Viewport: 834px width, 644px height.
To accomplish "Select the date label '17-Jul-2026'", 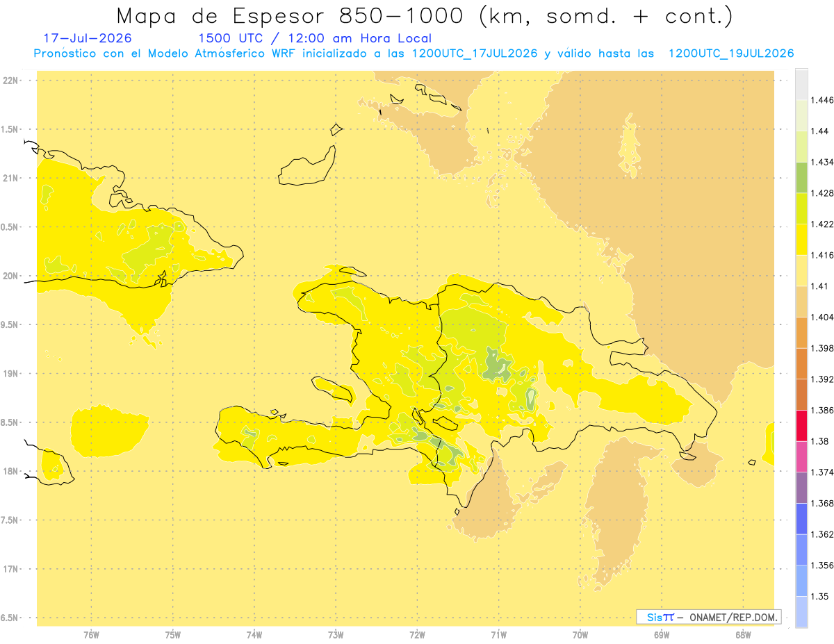I will (x=88, y=38).
